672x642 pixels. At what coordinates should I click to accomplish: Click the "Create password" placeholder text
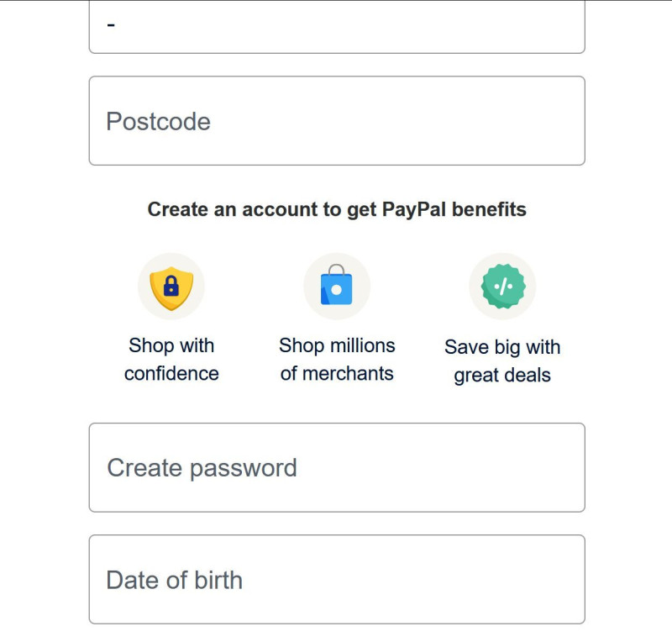tap(202, 467)
